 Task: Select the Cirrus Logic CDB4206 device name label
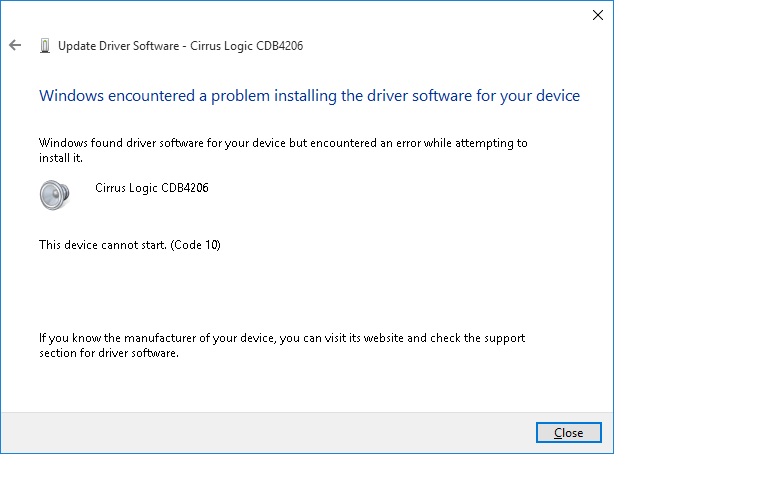click(152, 188)
